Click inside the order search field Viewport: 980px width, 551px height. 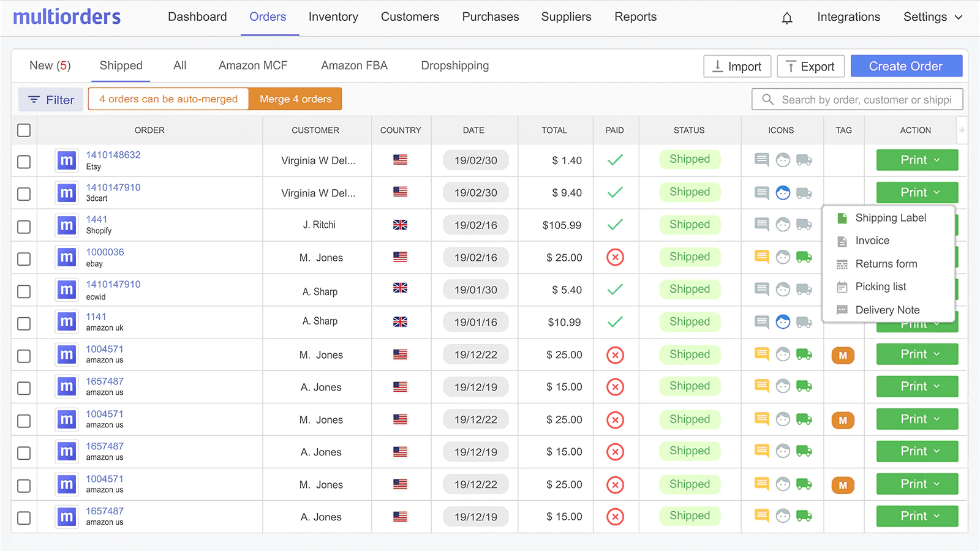[858, 99]
